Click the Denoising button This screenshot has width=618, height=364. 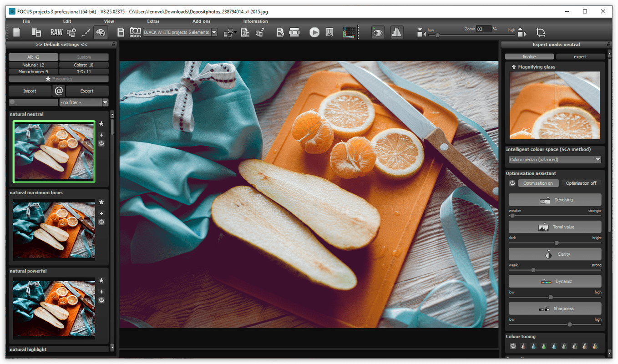coord(555,200)
